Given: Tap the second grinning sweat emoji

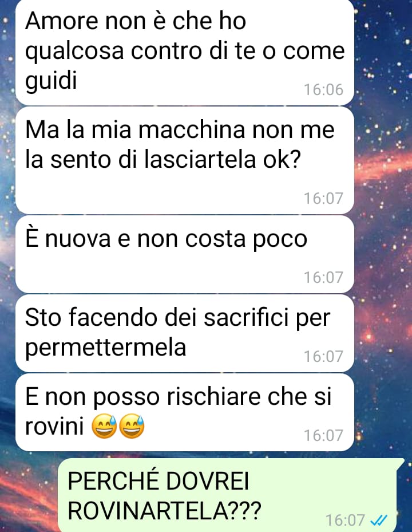Looking at the screenshot, I should [132, 426].
